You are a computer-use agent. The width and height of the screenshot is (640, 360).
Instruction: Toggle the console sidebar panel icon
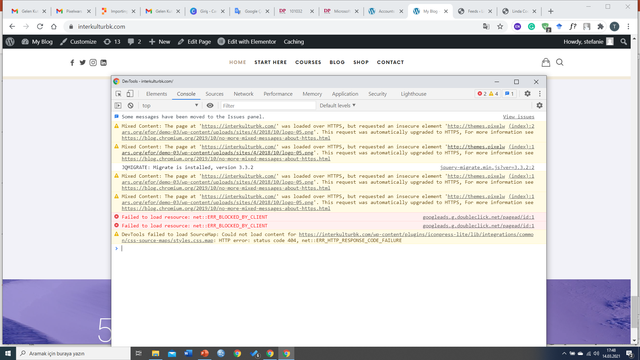pos(118,105)
